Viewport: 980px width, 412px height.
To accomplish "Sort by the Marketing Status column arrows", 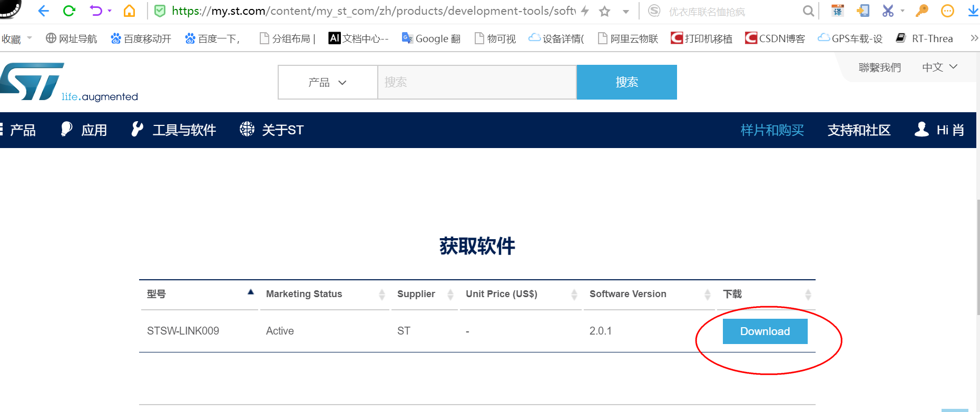I will pos(382,295).
